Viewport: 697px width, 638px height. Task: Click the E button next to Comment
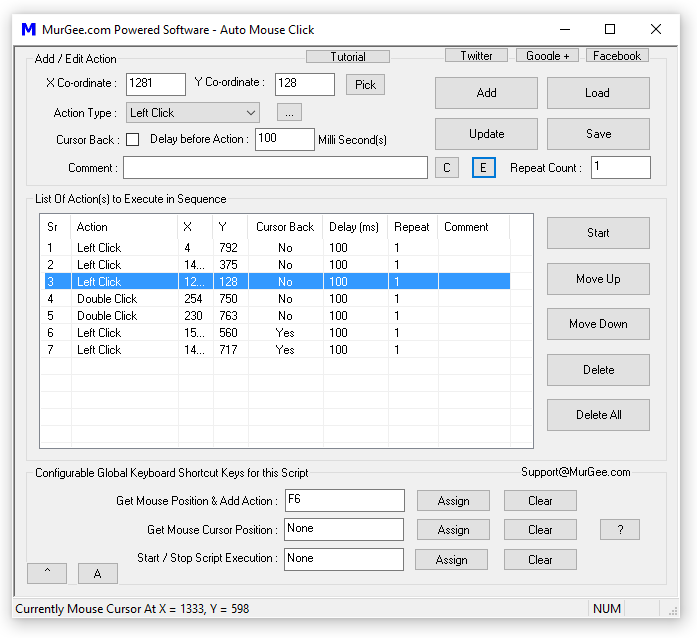coord(484,168)
